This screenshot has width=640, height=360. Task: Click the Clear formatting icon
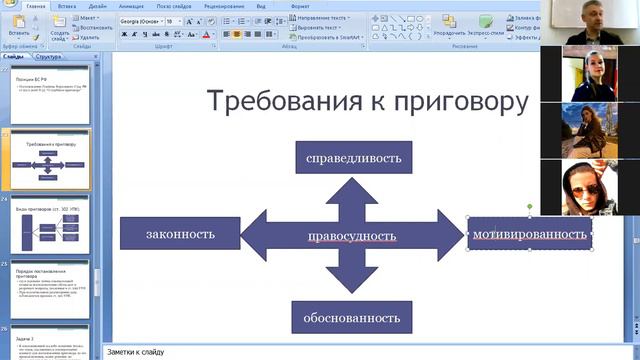(211, 21)
